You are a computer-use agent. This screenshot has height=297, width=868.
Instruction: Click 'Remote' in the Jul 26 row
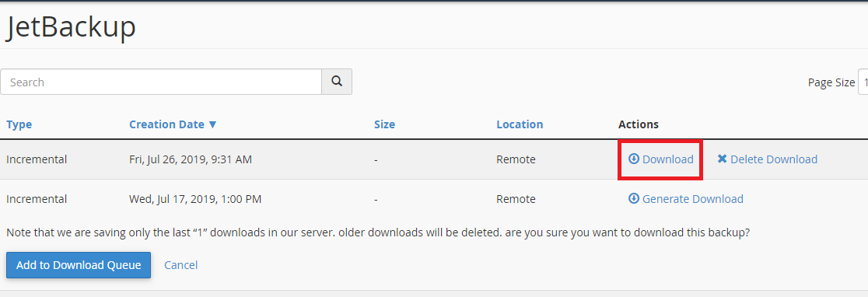click(x=516, y=159)
